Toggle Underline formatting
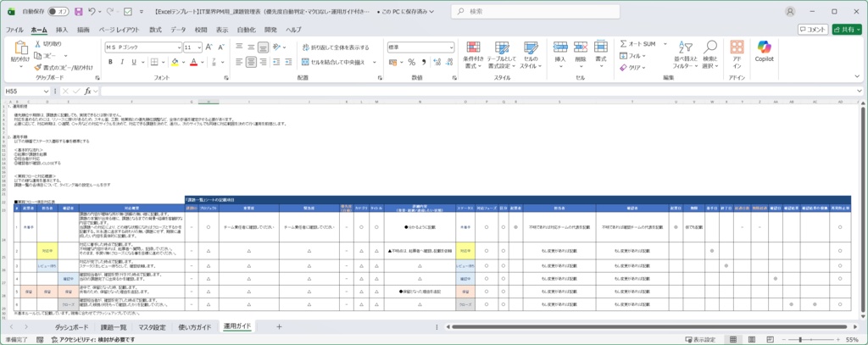 (135, 62)
